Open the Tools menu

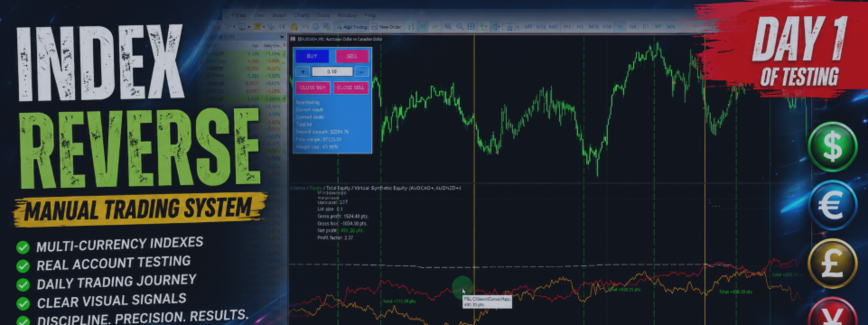323,15
